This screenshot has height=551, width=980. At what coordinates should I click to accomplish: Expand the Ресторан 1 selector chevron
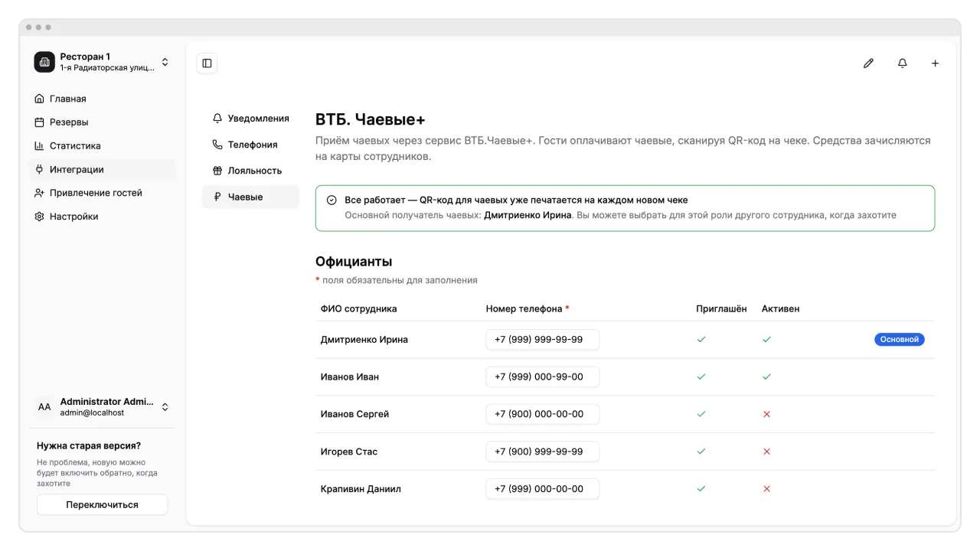[x=165, y=62]
